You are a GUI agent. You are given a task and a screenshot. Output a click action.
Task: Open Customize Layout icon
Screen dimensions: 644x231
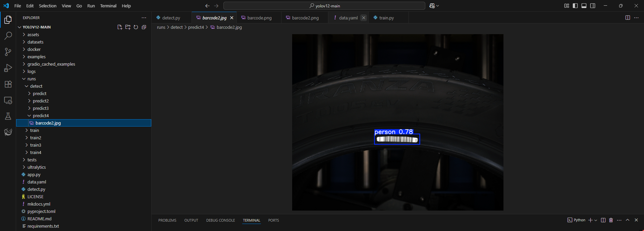pos(567,6)
